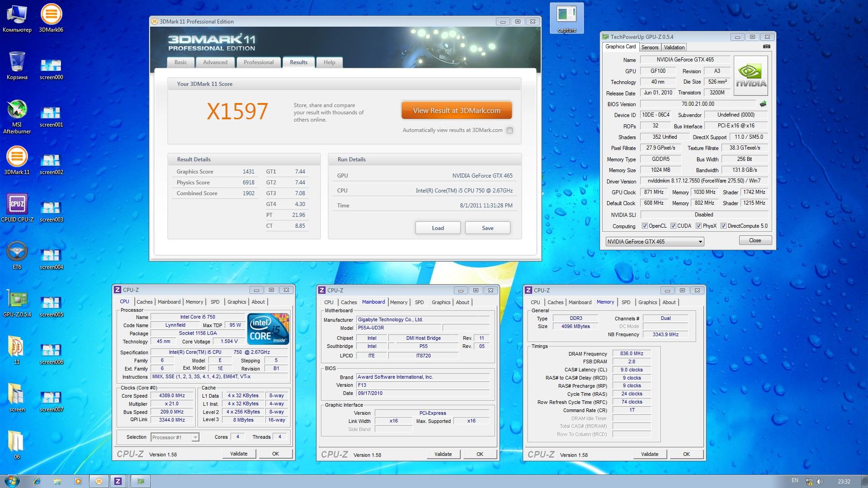Open the Help tab in 3DMark 11
The image size is (868, 488).
click(330, 62)
